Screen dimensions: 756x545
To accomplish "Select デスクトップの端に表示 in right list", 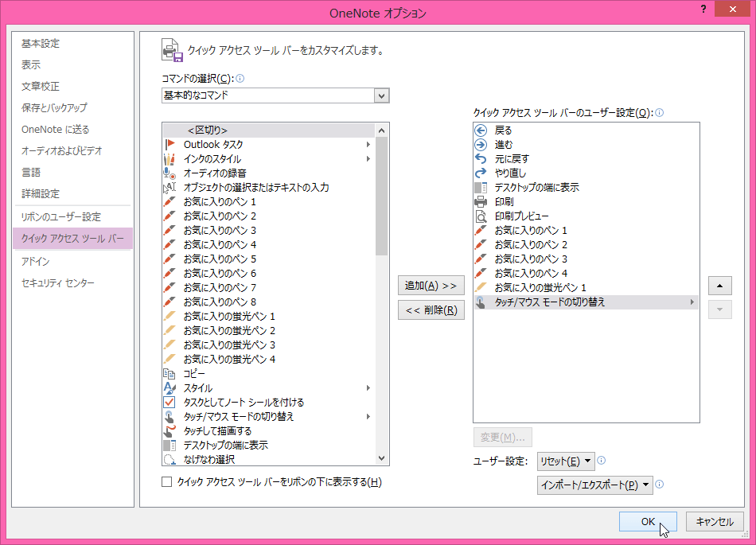I will pos(586,188).
